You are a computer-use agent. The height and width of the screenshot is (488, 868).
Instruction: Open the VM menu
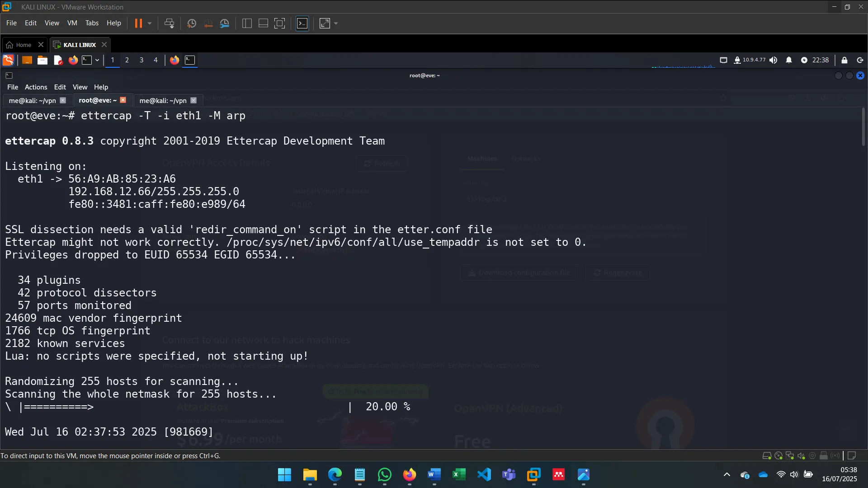(72, 23)
